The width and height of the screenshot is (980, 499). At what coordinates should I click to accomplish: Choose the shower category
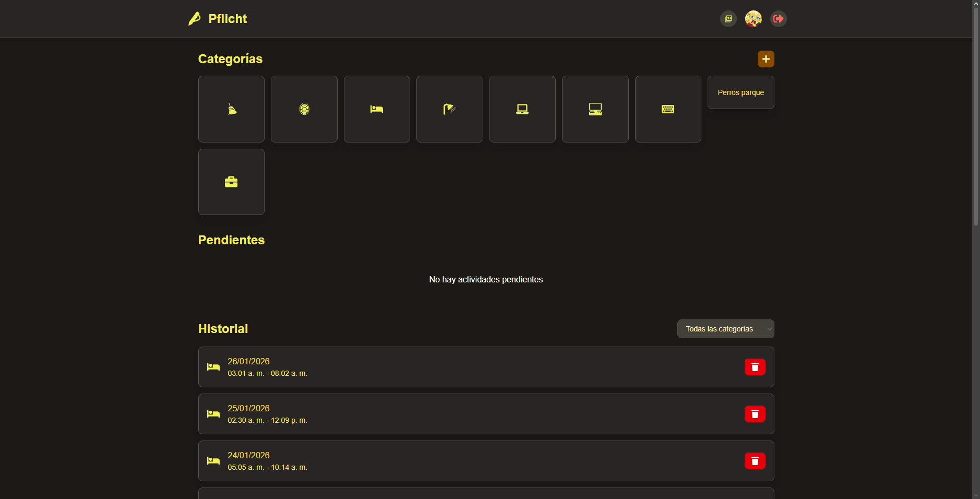[x=449, y=109]
